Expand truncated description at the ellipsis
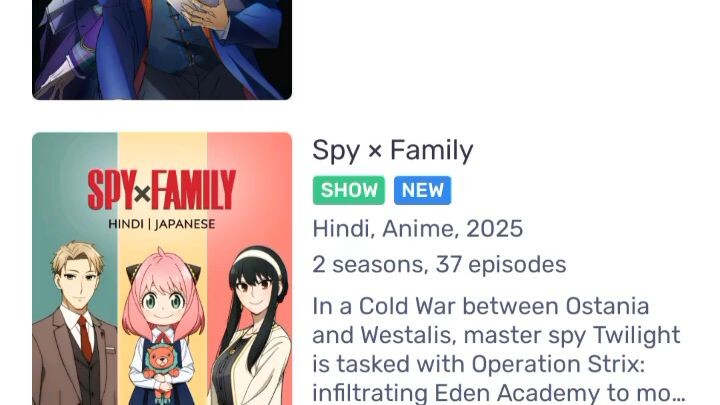The width and height of the screenshot is (720, 405). pyautogui.click(x=676, y=394)
